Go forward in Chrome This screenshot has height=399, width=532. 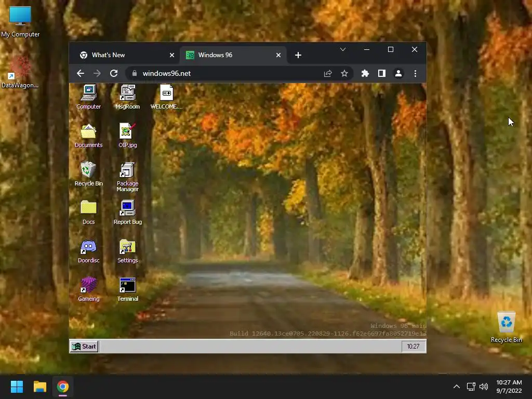97,73
